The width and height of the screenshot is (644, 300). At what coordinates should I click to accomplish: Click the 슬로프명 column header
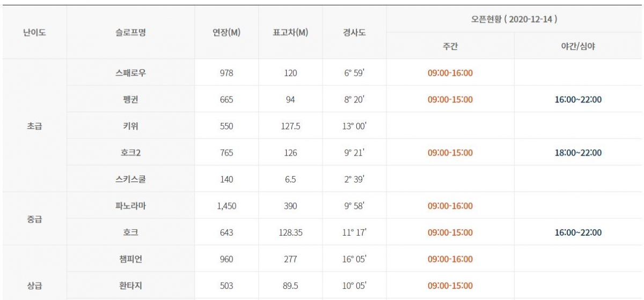pyautogui.click(x=130, y=32)
